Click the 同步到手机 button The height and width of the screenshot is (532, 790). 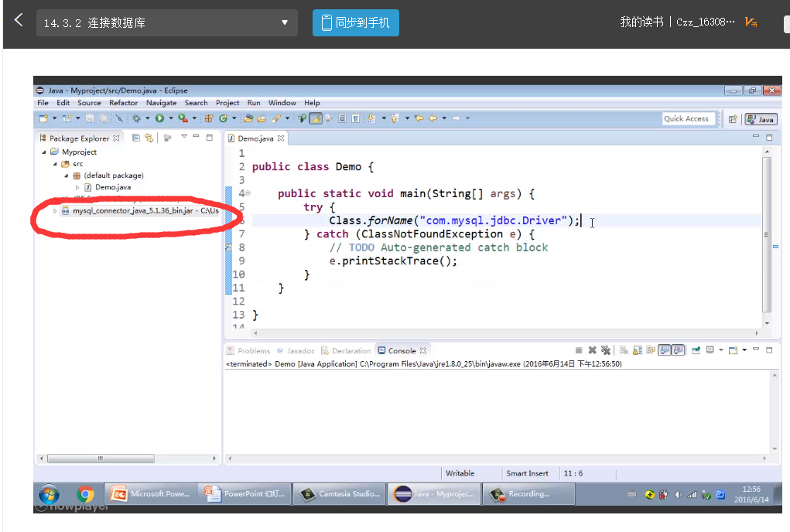(356, 22)
